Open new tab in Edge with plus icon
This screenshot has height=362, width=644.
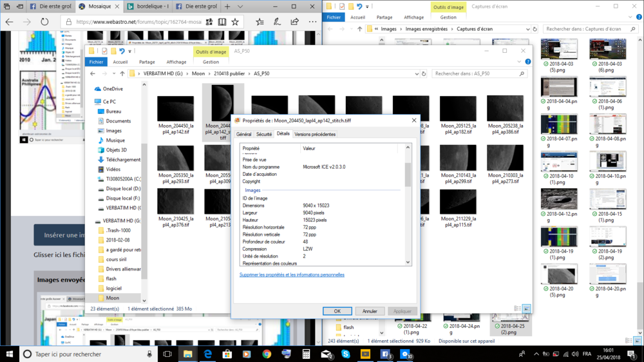pos(227,6)
